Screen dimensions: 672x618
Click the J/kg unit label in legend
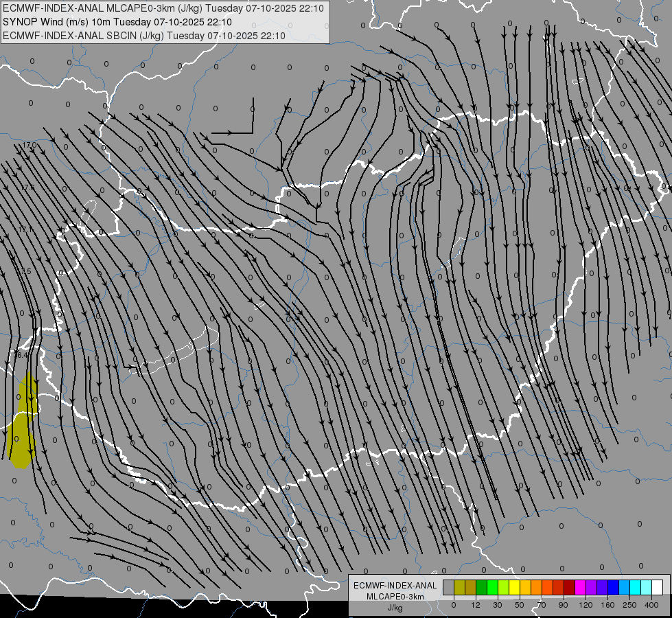click(395, 608)
